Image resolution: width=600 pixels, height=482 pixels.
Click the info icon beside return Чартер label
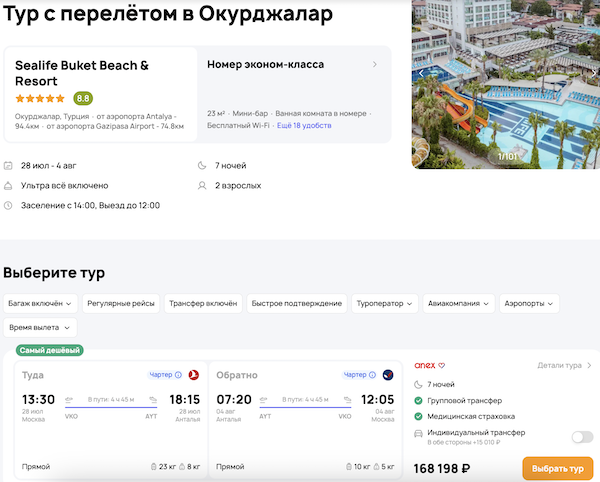[x=371, y=375]
